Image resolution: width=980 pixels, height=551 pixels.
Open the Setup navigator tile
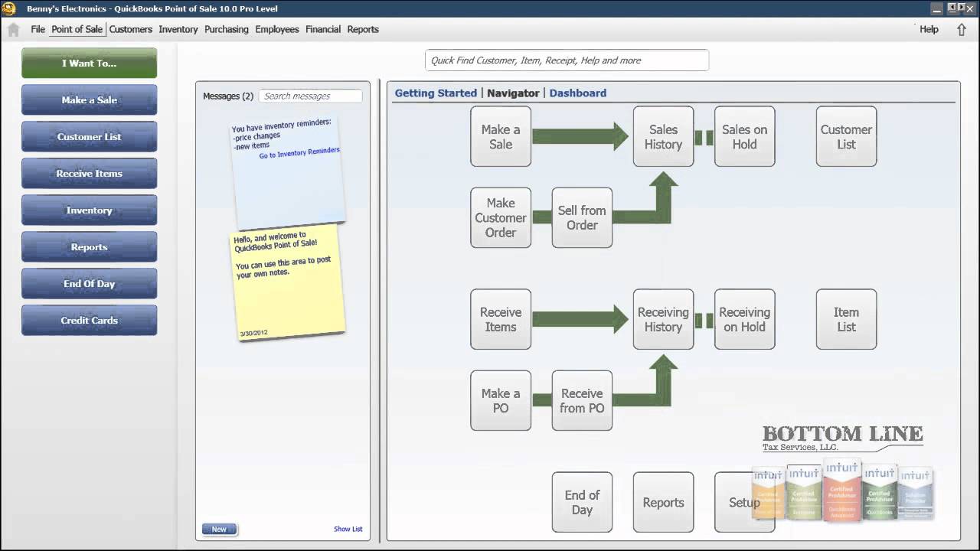click(x=744, y=502)
